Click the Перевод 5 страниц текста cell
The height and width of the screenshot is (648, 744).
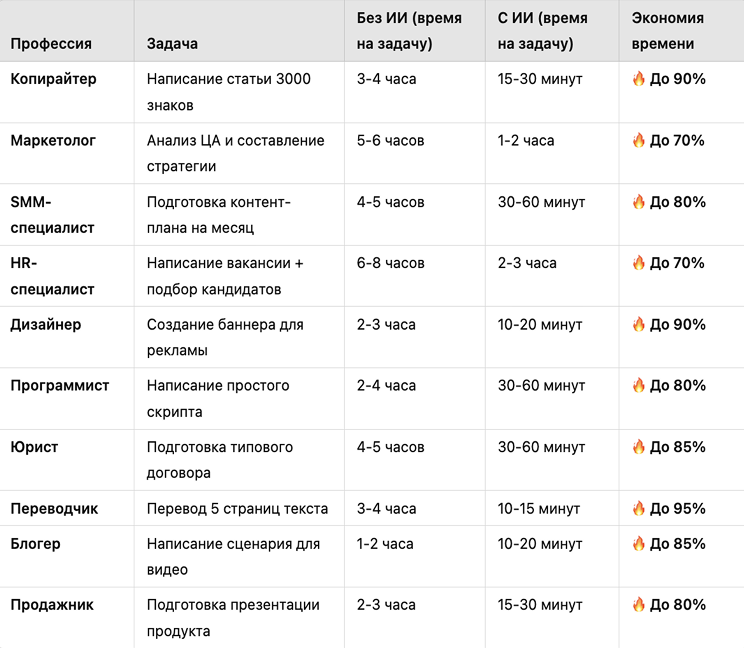tap(237, 508)
